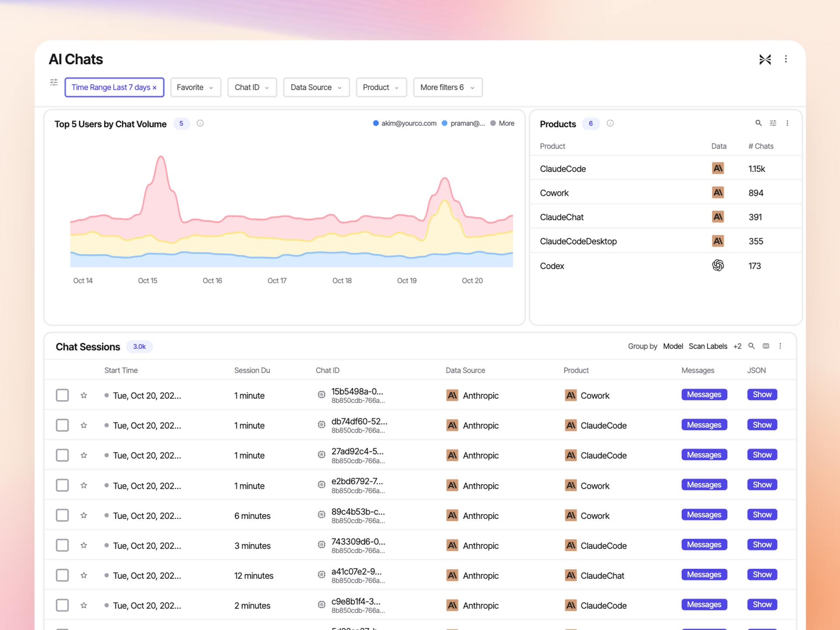Screen dimensions: 840x630
Task: Open the Products panel kebab menu
Action: tap(787, 123)
